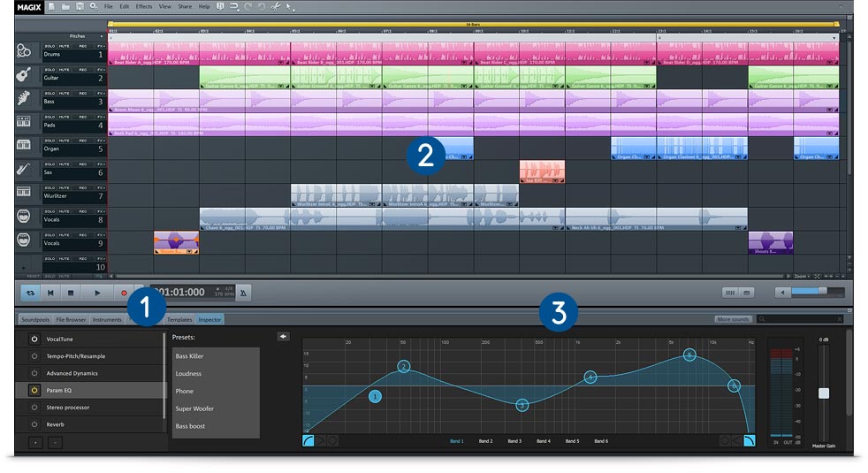Create a new project with the blank page icon
This screenshot has height=473, width=868.
pos(51,7)
